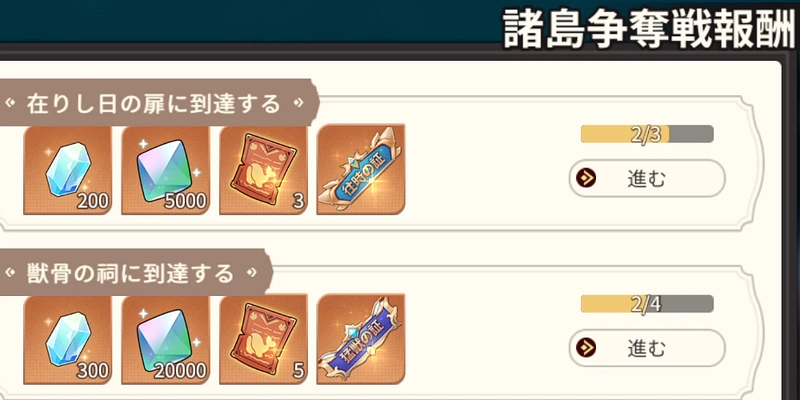Select the rainbow gem reward showing 5000
The image size is (800, 400).
coord(165,170)
